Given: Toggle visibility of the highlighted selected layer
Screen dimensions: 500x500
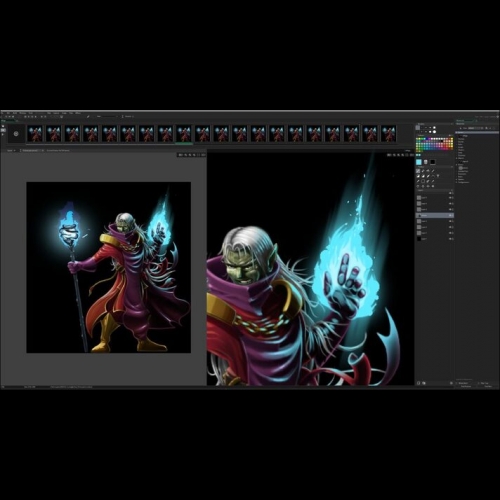Looking at the screenshot, I should 450,215.
